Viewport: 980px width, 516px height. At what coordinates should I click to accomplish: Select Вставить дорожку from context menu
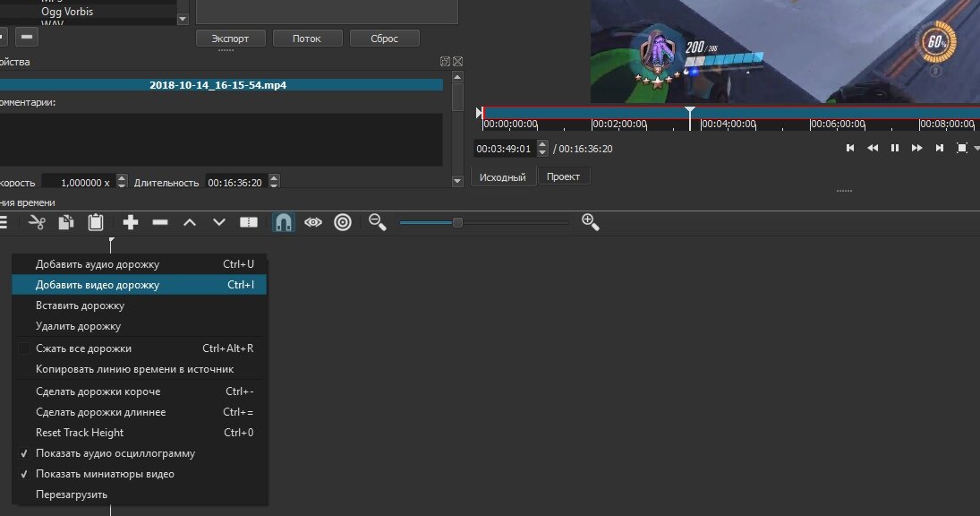(x=140, y=305)
